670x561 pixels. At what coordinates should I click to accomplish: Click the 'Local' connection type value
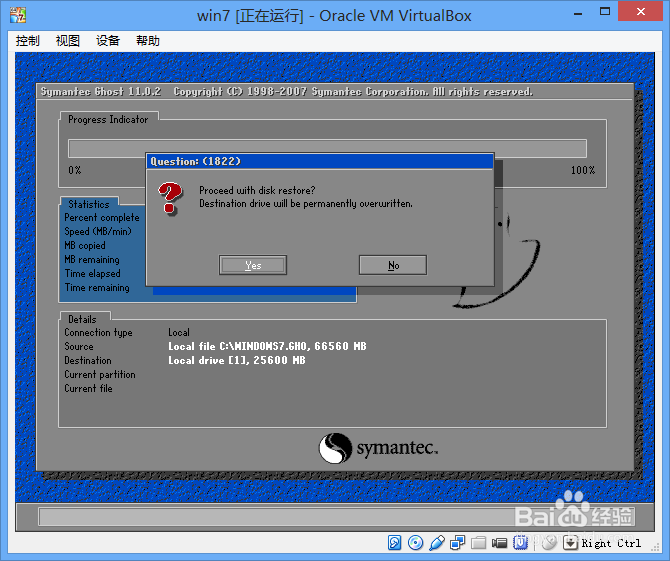click(179, 332)
